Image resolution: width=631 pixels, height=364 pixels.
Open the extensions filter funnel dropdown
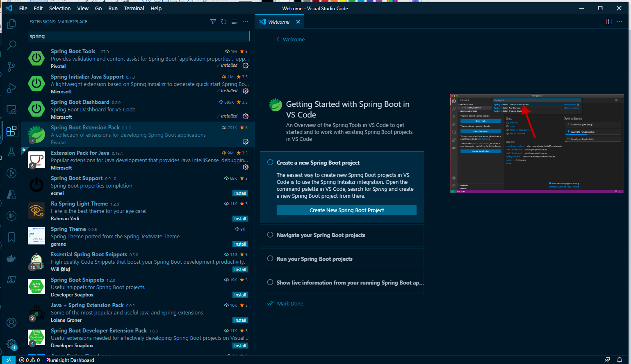click(213, 22)
